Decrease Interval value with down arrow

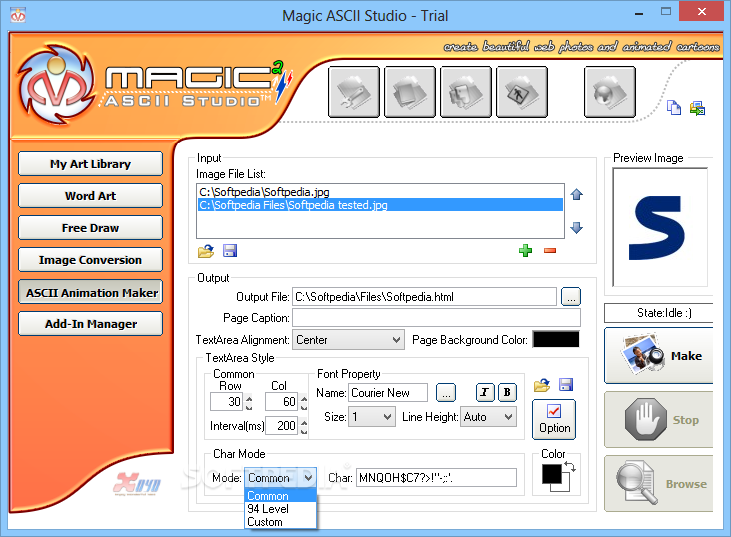[x=304, y=431]
